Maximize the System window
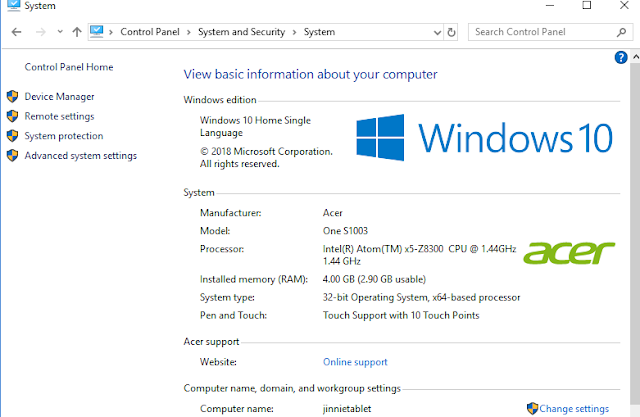The height and width of the screenshot is (417, 640). pyautogui.click(x=587, y=5)
